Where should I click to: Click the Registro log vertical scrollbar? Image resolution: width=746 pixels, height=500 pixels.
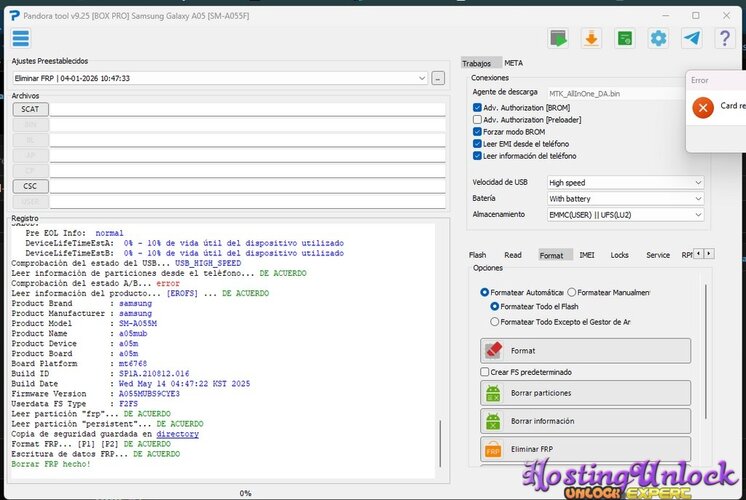441,442
